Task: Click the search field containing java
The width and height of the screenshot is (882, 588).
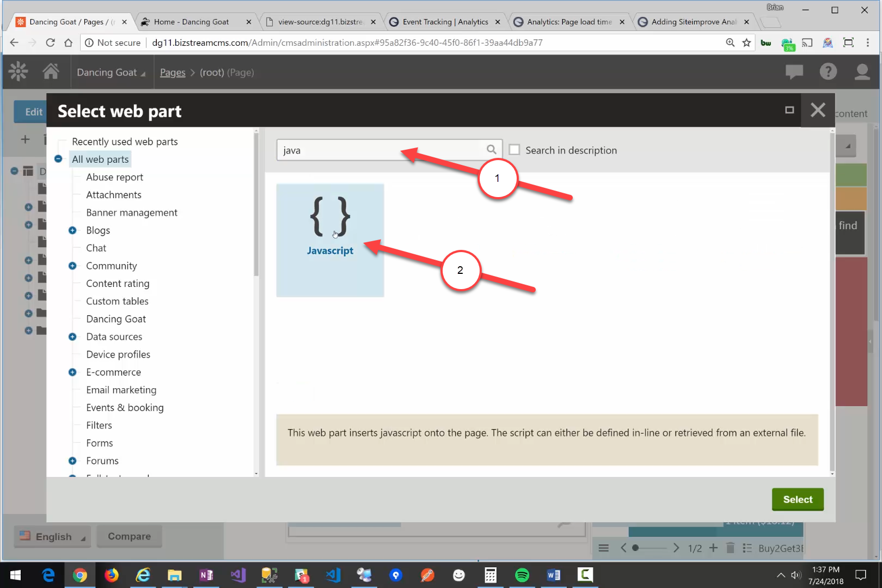Action: (381, 150)
